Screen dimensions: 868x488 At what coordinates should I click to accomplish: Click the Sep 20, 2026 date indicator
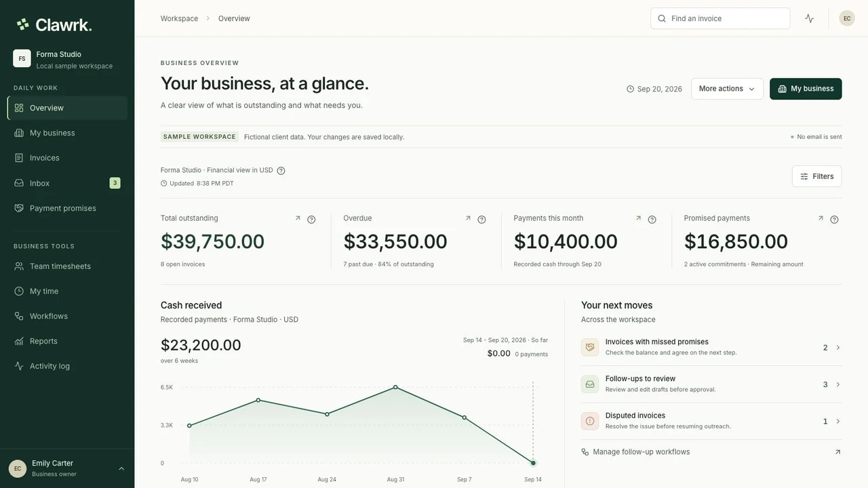tap(654, 89)
